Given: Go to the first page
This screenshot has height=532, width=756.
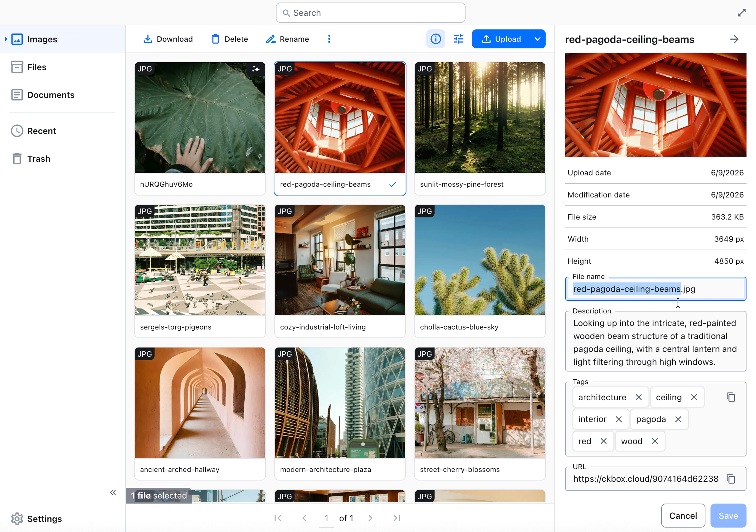Looking at the screenshot, I should coord(278,518).
